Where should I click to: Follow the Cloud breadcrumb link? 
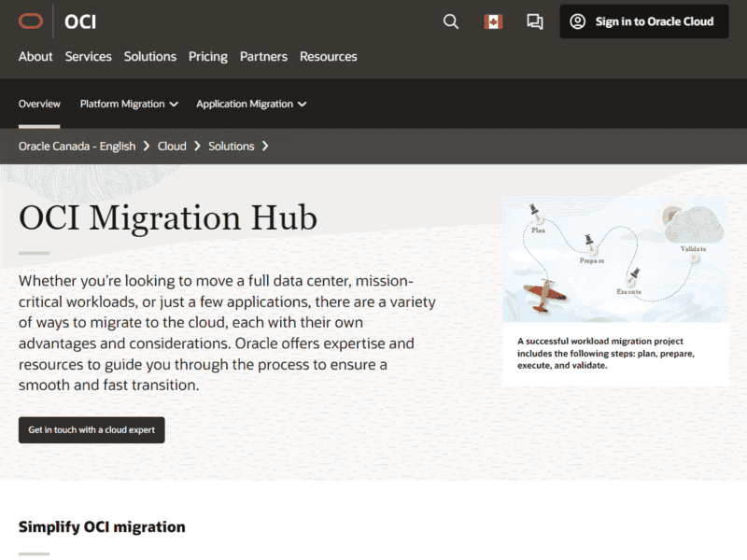point(172,146)
